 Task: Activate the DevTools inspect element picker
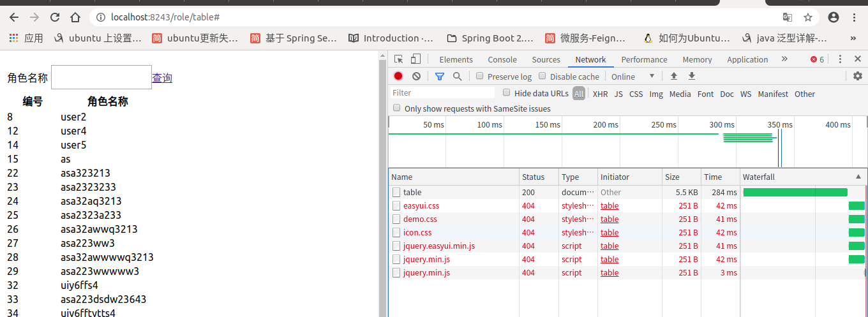click(399, 59)
